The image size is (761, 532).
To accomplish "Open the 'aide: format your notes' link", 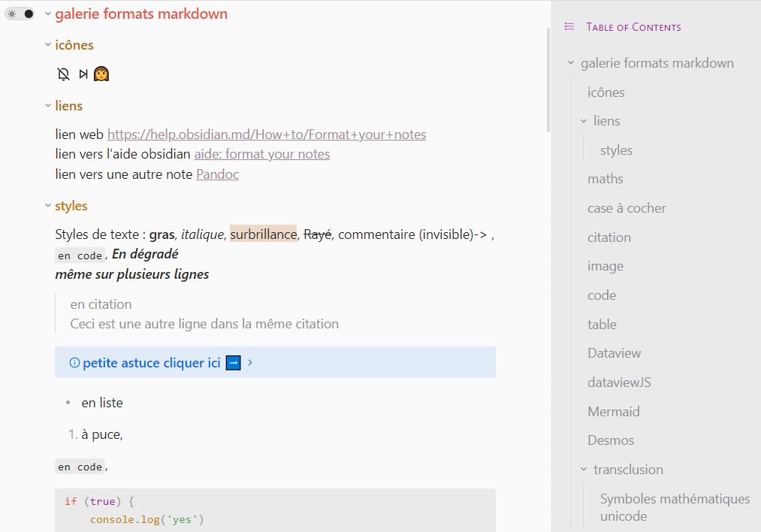I will click(x=262, y=154).
